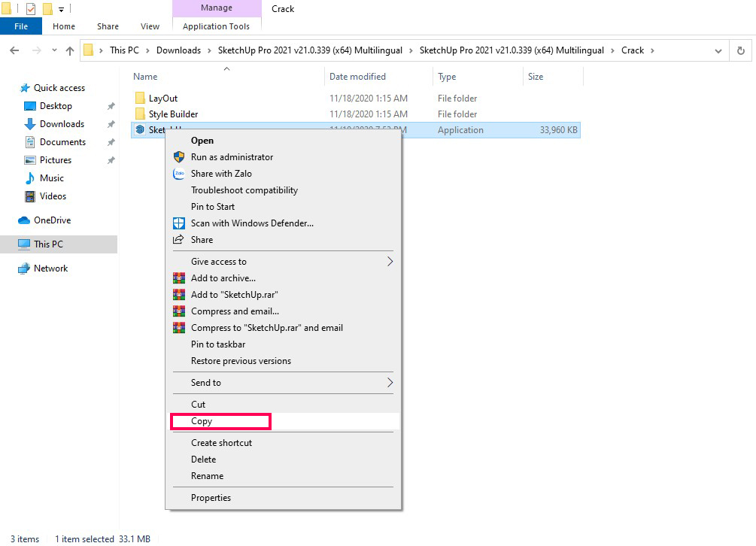
Task: Click the WinRAR icon beside Add to archive
Action: 179,278
